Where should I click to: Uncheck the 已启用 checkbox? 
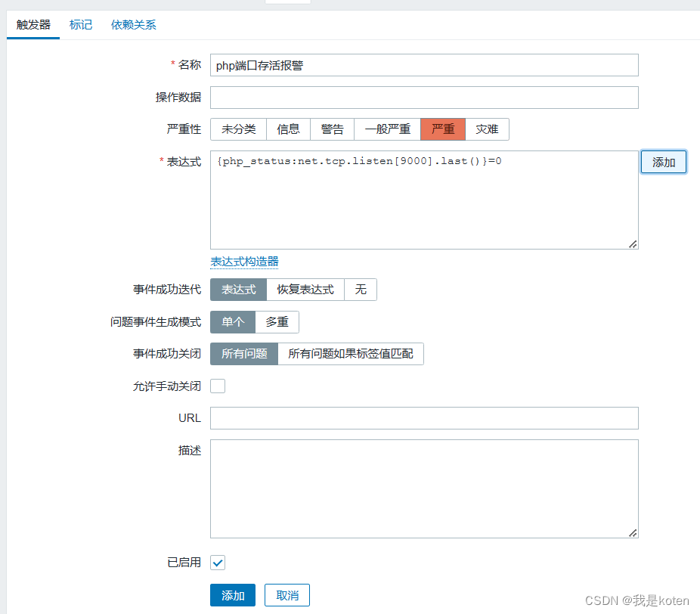[x=218, y=563]
